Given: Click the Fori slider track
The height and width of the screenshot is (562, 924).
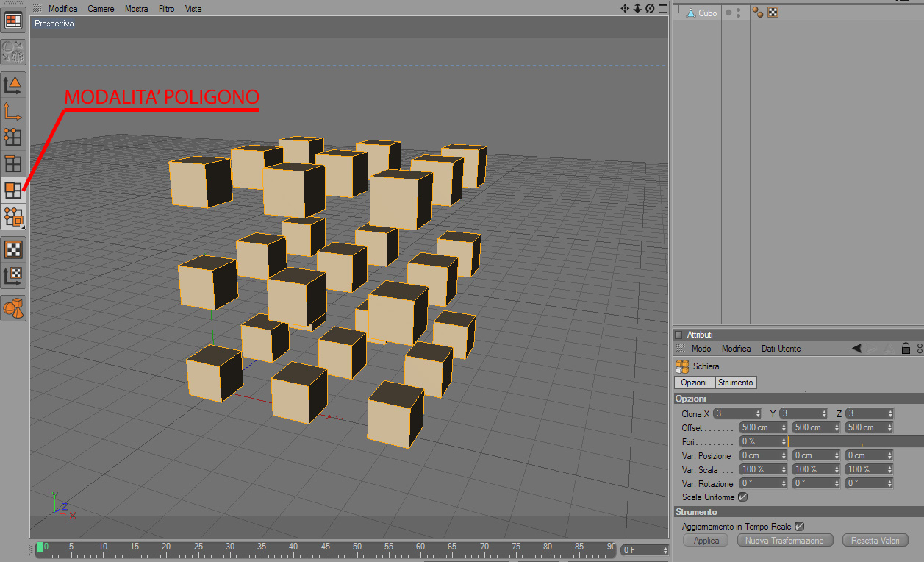Looking at the screenshot, I should point(856,441).
